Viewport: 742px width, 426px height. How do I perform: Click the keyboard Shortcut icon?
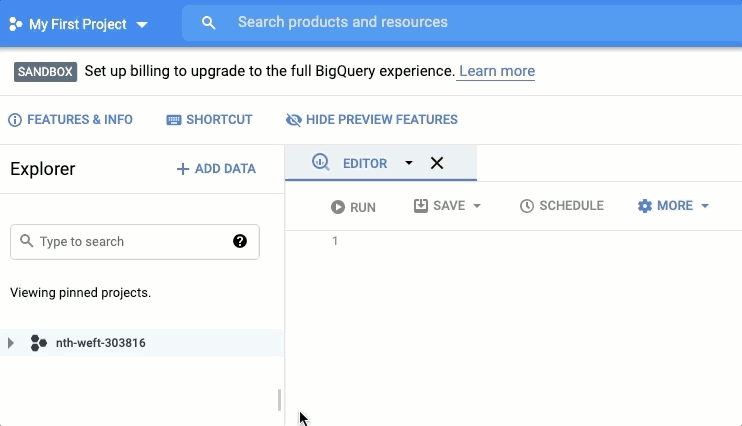[174, 120]
